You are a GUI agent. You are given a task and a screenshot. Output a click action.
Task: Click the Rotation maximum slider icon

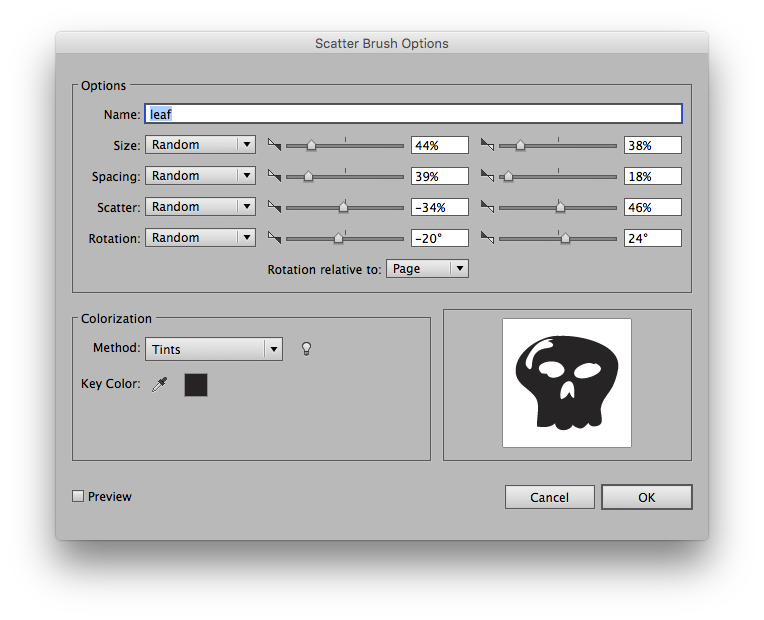pyautogui.click(x=488, y=238)
